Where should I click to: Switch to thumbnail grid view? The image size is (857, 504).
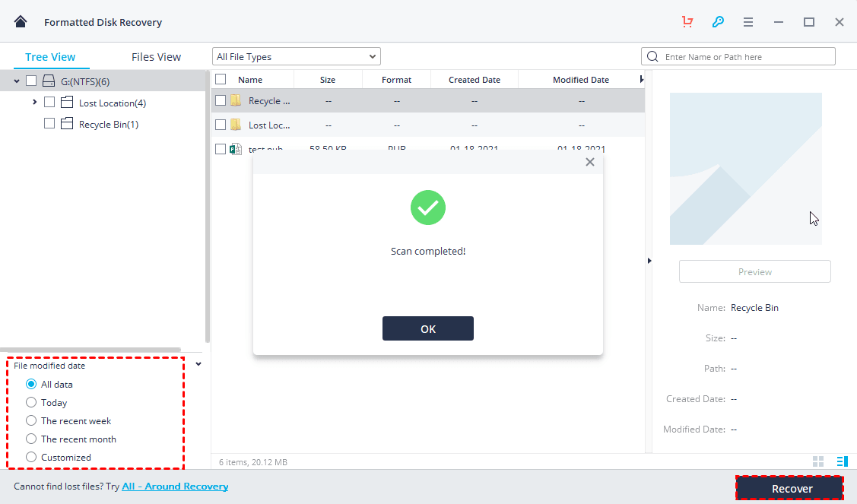tap(817, 461)
